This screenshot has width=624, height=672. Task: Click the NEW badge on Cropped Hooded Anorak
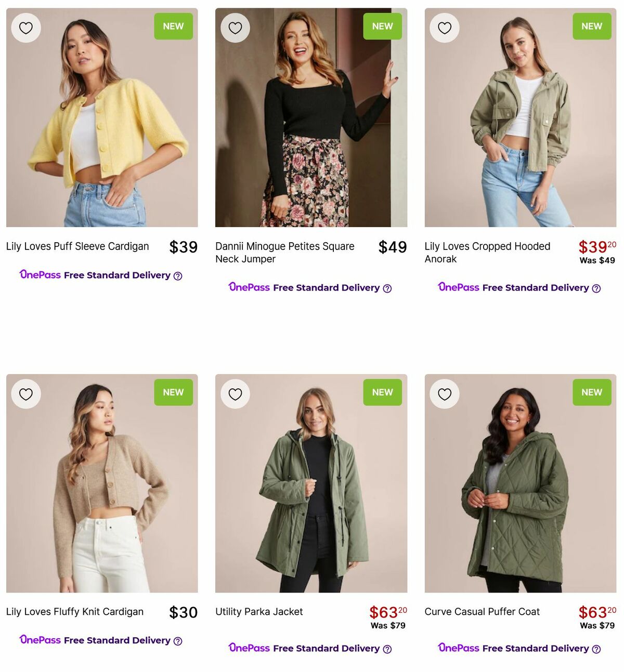coord(592,26)
